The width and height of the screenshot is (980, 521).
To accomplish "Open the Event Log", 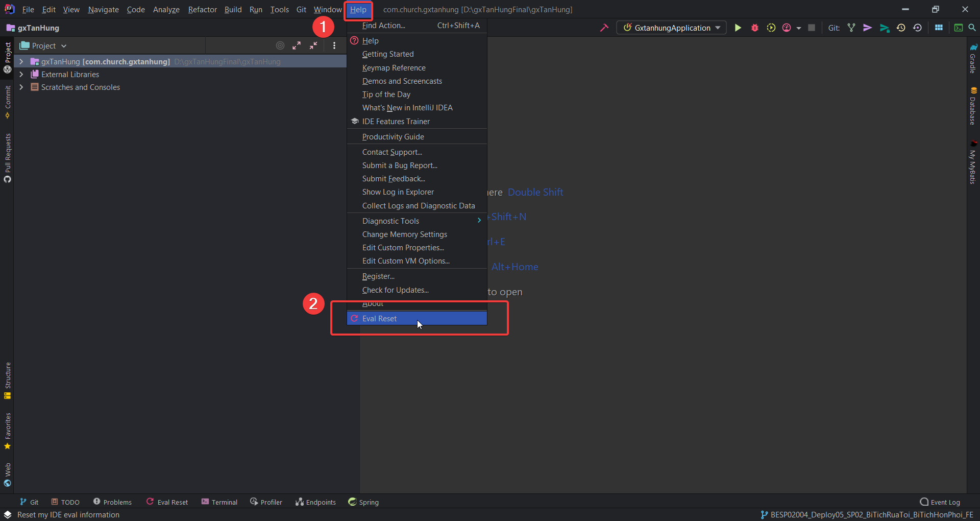I will [940, 502].
